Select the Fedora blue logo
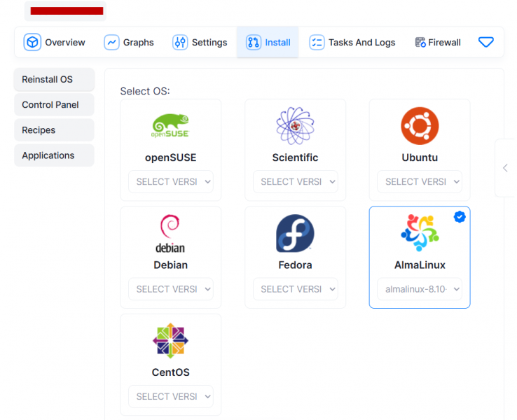The image size is (517, 420). click(x=295, y=233)
